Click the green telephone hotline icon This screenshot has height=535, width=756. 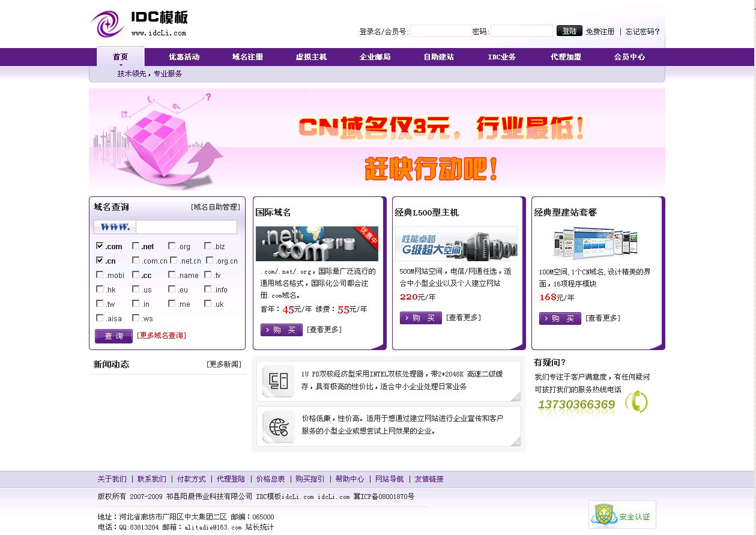[635, 401]
